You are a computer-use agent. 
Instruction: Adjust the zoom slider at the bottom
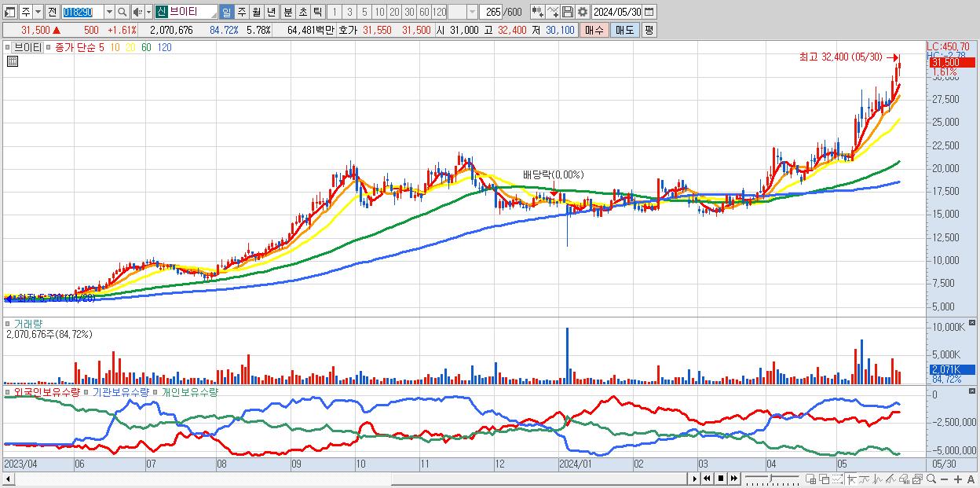pos(771,479)
